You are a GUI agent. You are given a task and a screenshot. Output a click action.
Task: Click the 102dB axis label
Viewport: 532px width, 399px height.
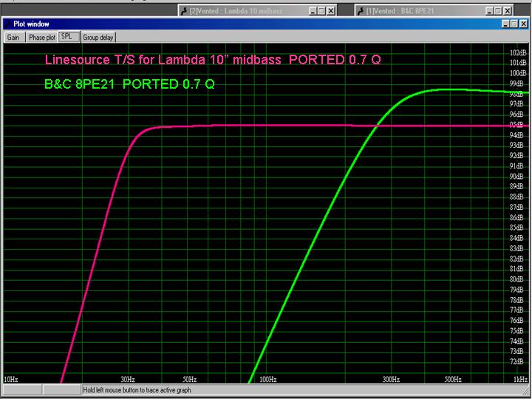519,53
